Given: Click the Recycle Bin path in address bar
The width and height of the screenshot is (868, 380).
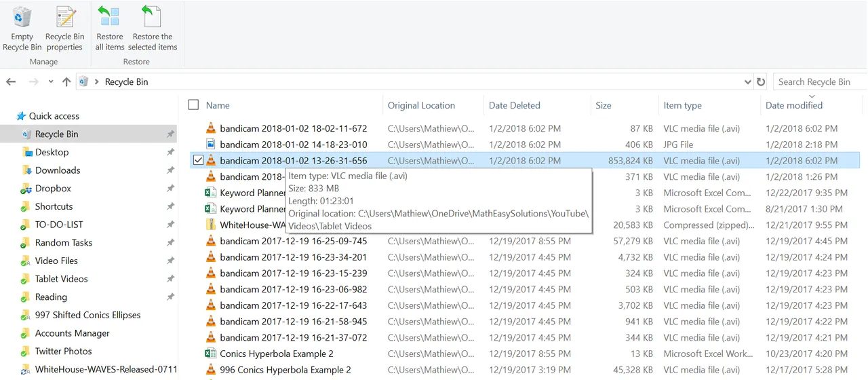Looking at the screenshot, I should coord(126,81).
